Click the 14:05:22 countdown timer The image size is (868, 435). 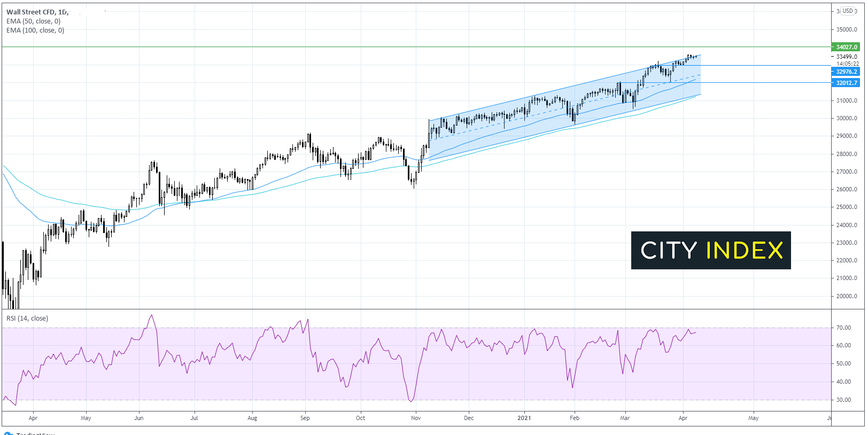pyautogui.click(x=848, y=64)
